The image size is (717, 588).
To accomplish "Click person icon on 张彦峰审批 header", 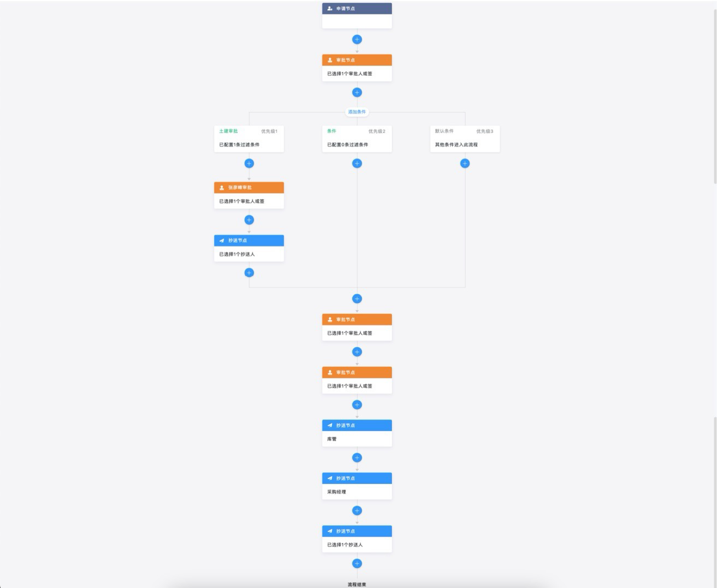I will click(222, 188).
